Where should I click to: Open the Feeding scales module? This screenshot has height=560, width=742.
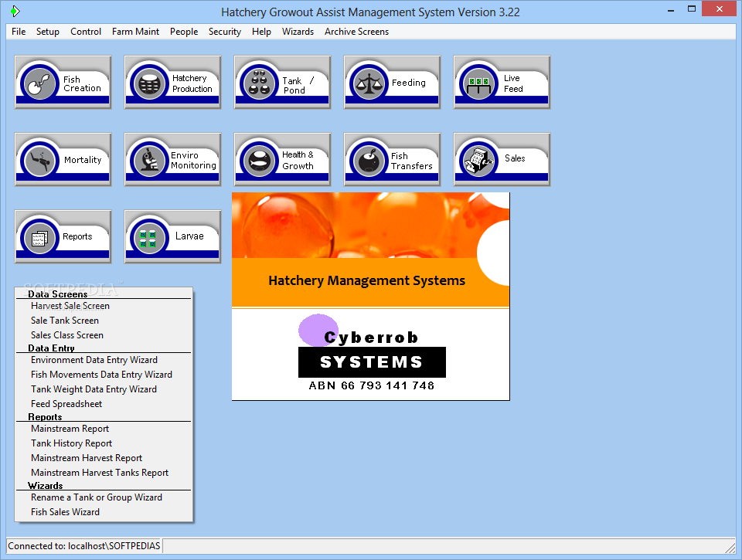pyautogui.click(x=393, y=83)
